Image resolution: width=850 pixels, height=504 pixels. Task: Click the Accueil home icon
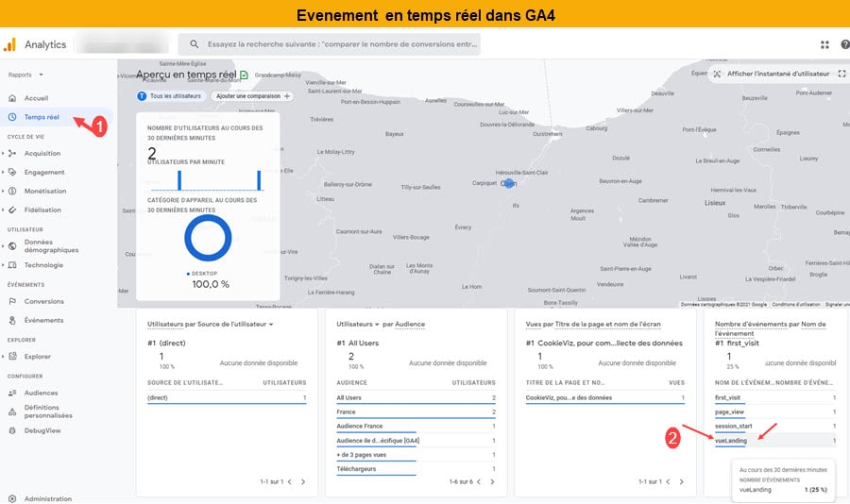pos(12,98)
